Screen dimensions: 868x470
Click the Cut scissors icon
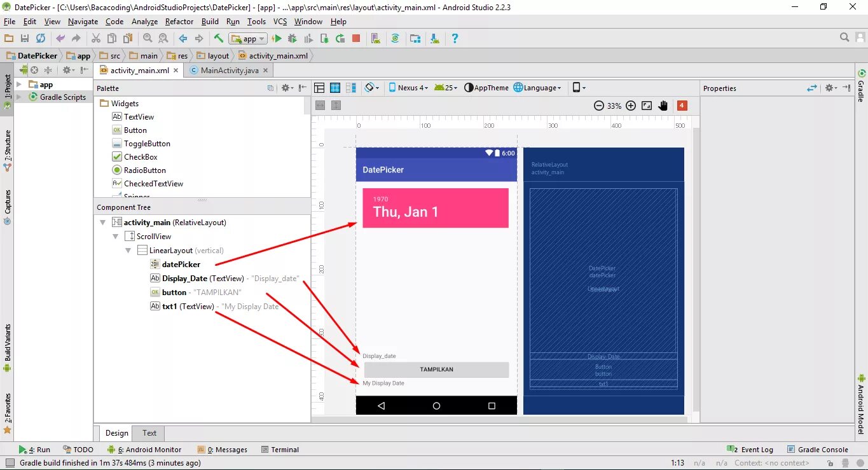pos(96,38)
